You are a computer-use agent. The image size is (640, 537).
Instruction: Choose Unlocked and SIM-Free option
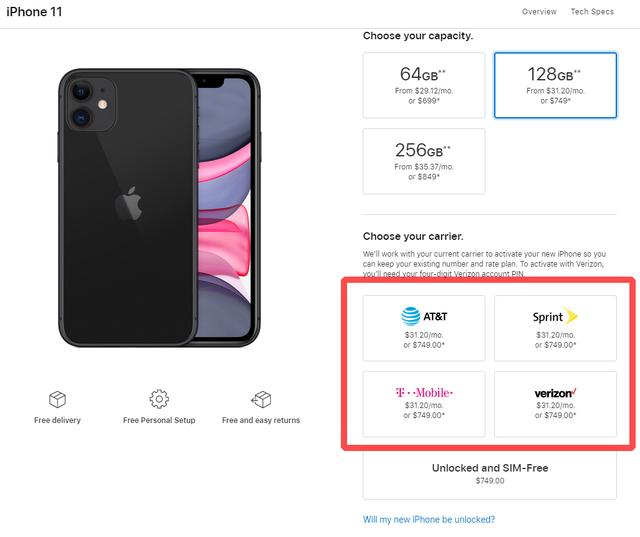(489, 473)
